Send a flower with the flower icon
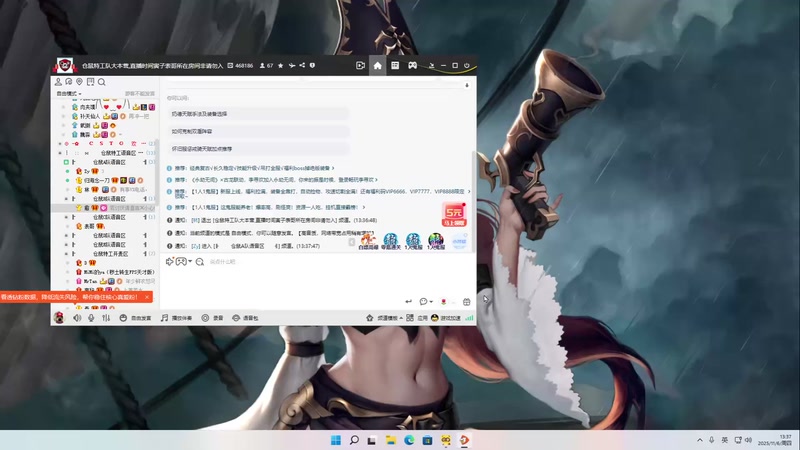This screenshot has width=800, height=450. [x=443, y=302]
